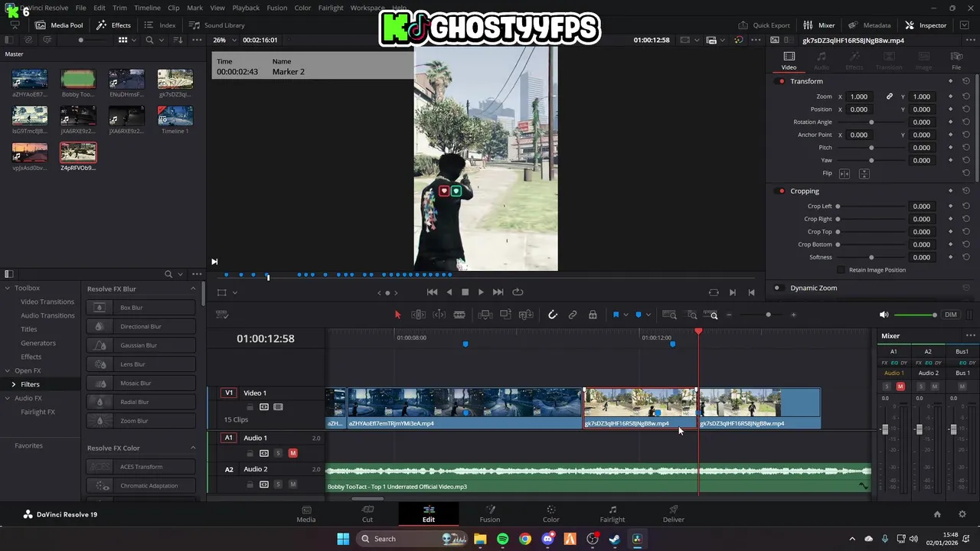Go to first frame button
The height and width of the screenshot is (551, 980).
[432, 292]
